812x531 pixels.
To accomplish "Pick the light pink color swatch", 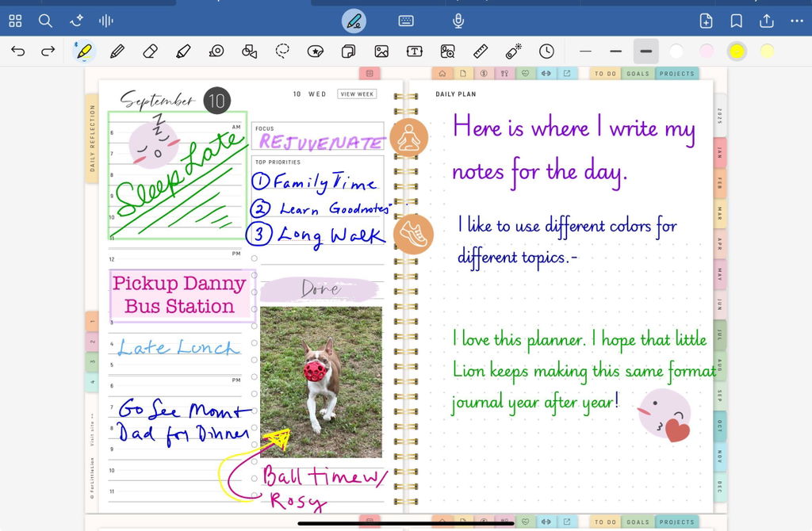I will tap(707, 52).
